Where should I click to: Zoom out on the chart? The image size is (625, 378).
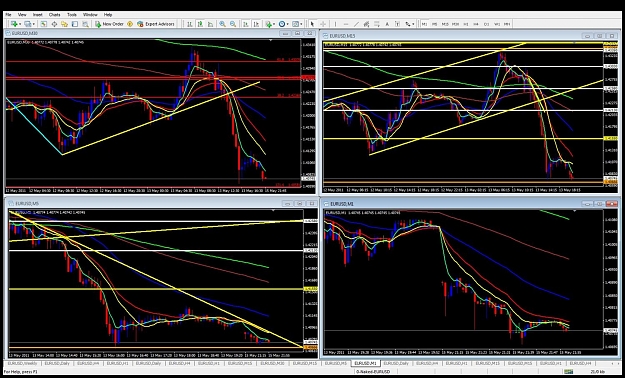(233, 24)
